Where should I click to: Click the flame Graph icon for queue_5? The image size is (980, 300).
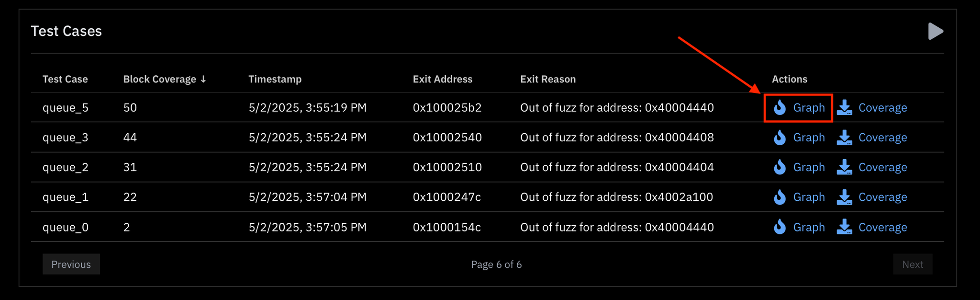pos(780,107)
